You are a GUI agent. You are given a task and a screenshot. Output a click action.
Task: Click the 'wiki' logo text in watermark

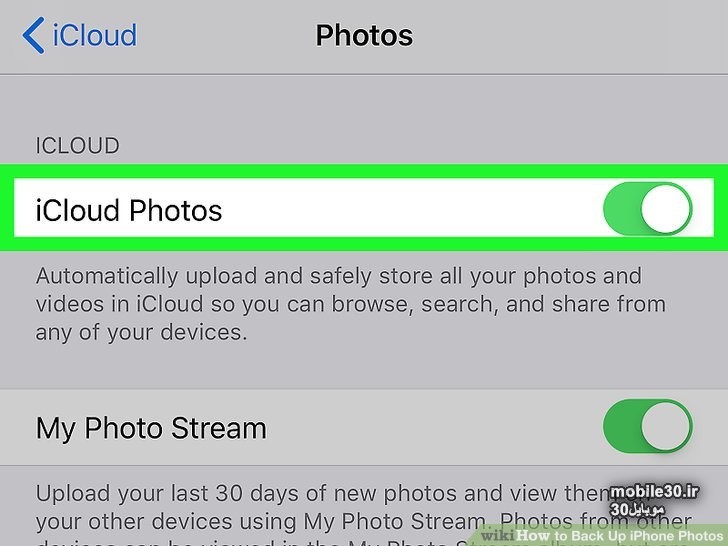498,535
